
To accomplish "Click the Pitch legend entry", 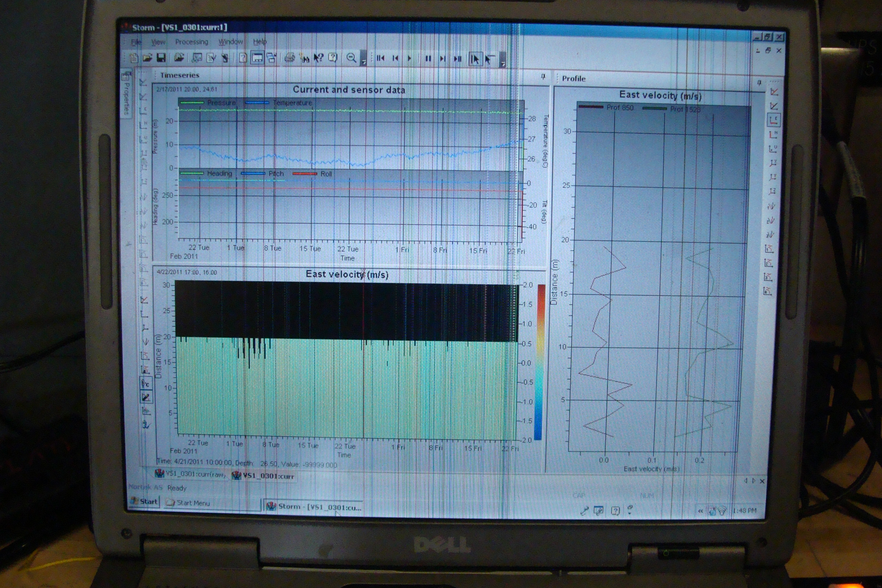I will [x=262, y=174].
